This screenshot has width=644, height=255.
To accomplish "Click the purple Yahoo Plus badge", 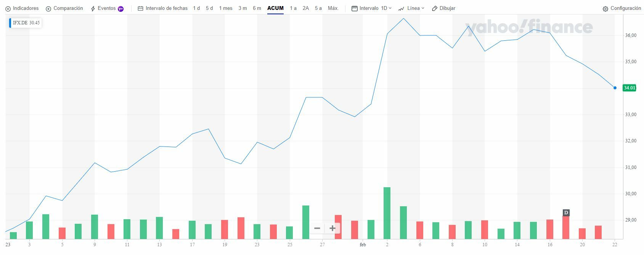I will tap(121, 8).
